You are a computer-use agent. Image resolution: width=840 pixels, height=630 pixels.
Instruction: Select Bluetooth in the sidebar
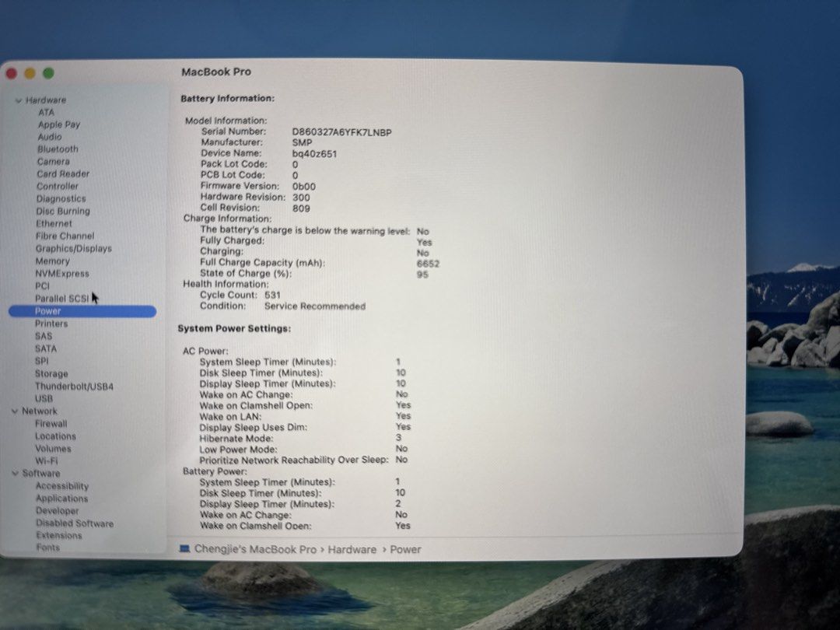click(58, 149)
